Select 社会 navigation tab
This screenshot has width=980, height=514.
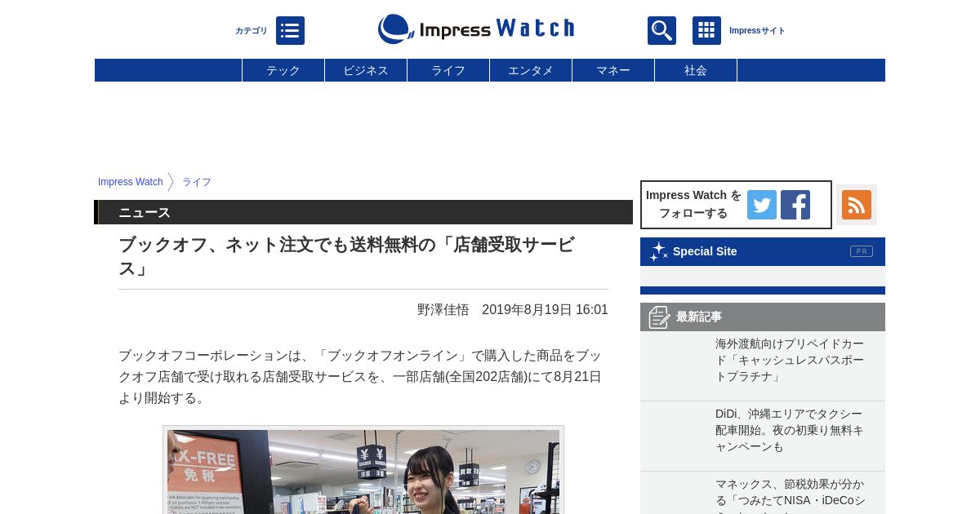696,70
